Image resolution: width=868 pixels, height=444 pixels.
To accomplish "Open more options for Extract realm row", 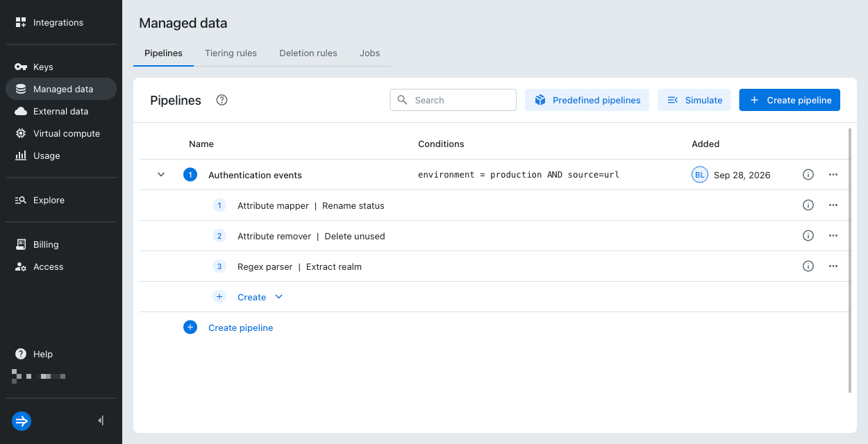I will [x=833, y=266].
